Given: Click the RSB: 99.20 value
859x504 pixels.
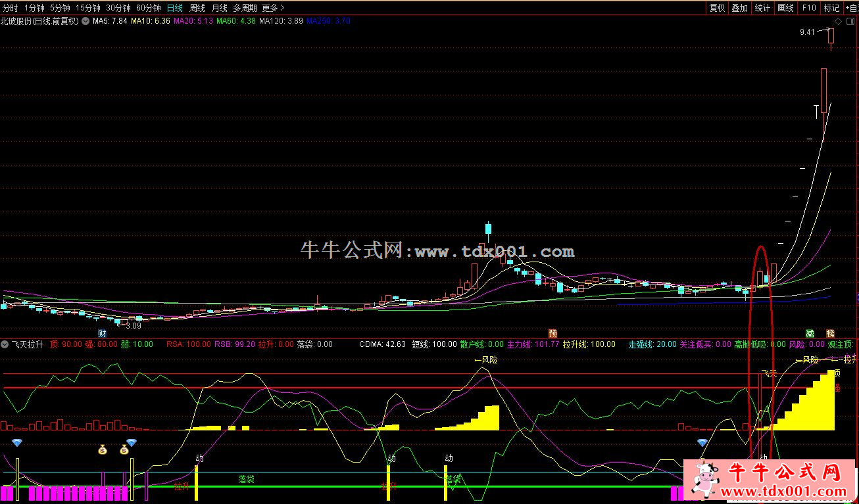Looking at the screenshot, I should tap(234, 344).
